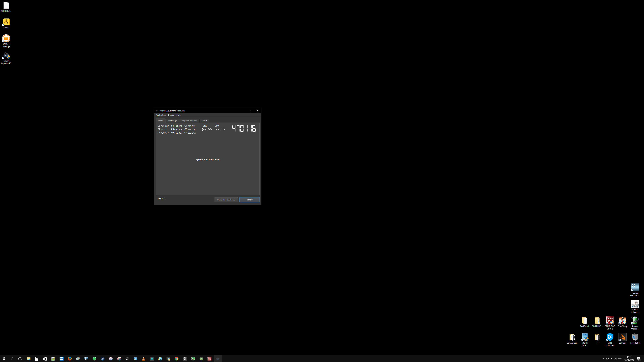Open the Windows Start menu
This screenshot has width=644, height=362.
[x=4, y=358]
